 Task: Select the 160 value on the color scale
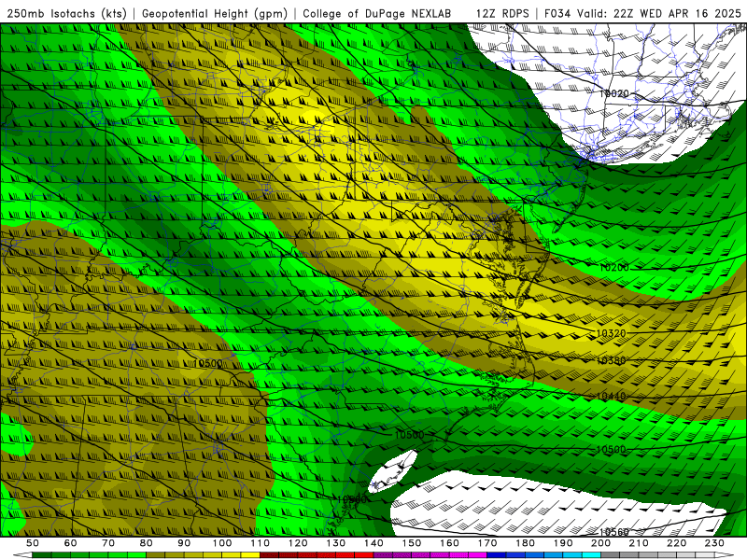pos(450,543)
